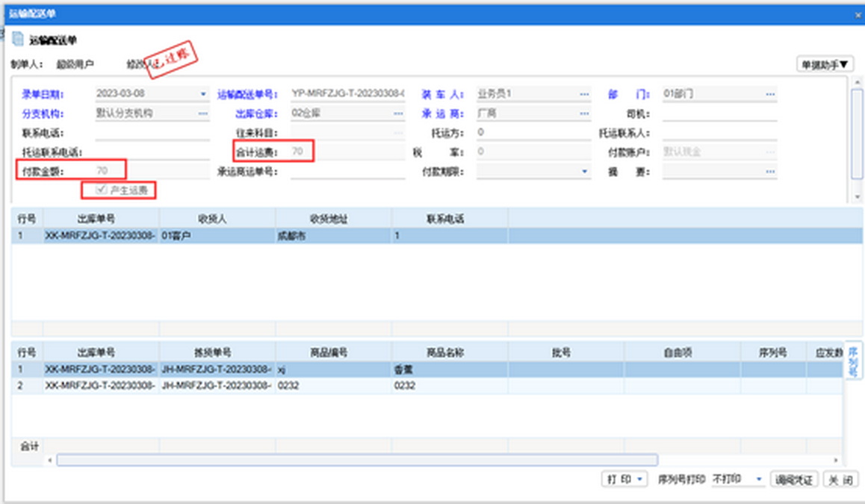Click the ellipsis icon next to 分支机构
865x504 pixels.
pyautogui.click(x=202, y=113)
